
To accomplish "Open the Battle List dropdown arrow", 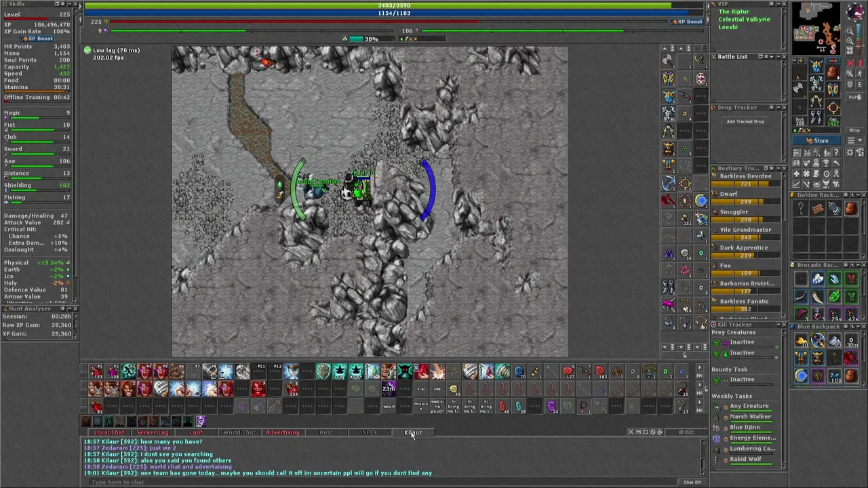I will [x=772, y=56].
